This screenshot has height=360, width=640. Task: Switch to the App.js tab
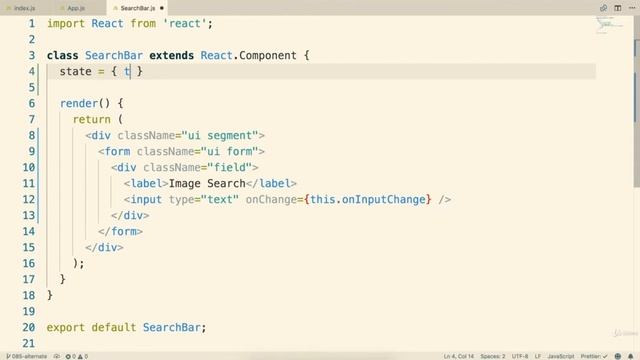point(75,8)
